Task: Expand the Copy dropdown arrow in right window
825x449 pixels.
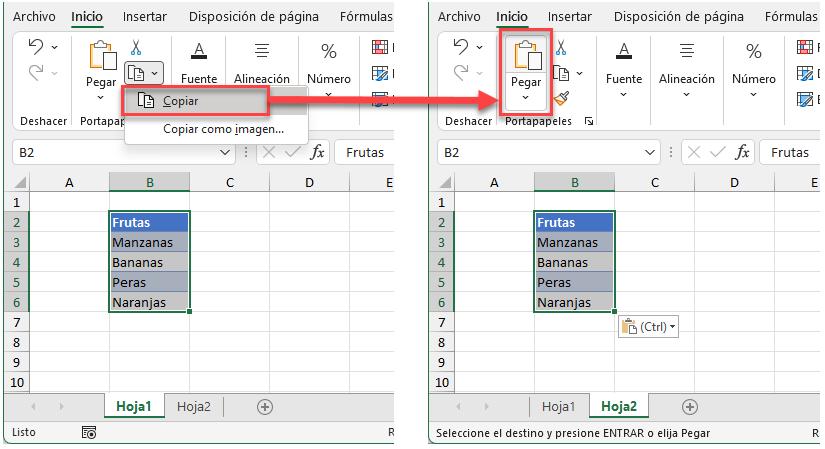Action: point(579,73)
